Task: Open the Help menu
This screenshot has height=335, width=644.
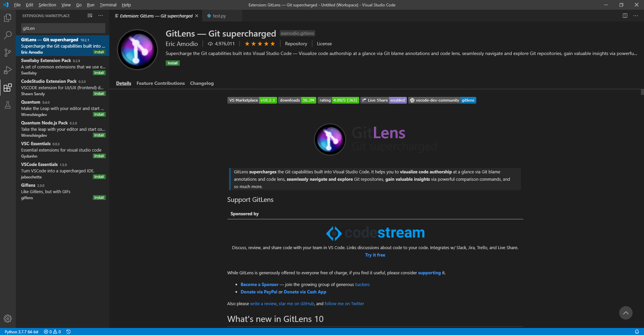Action: 126,5
